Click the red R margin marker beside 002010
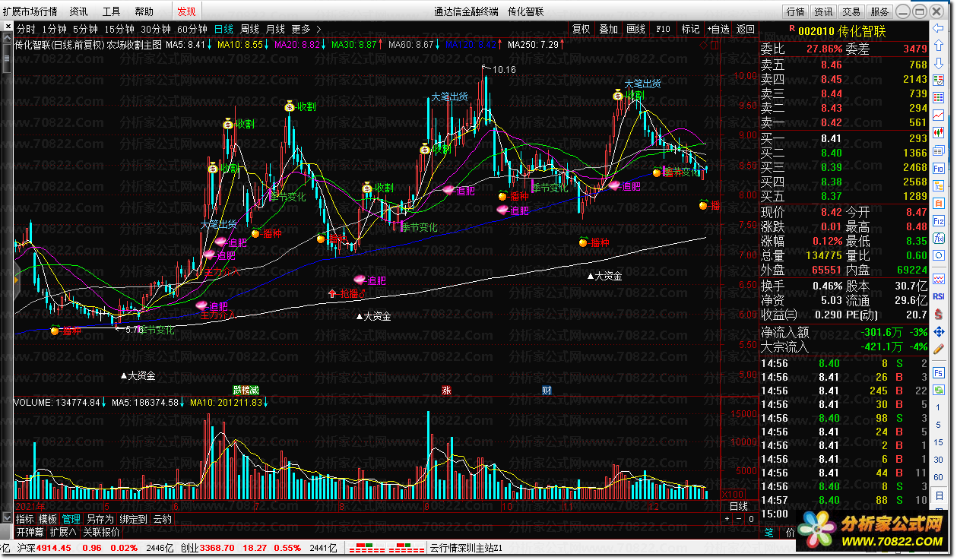Screen dimensions: 957x560 coord(792,28)
